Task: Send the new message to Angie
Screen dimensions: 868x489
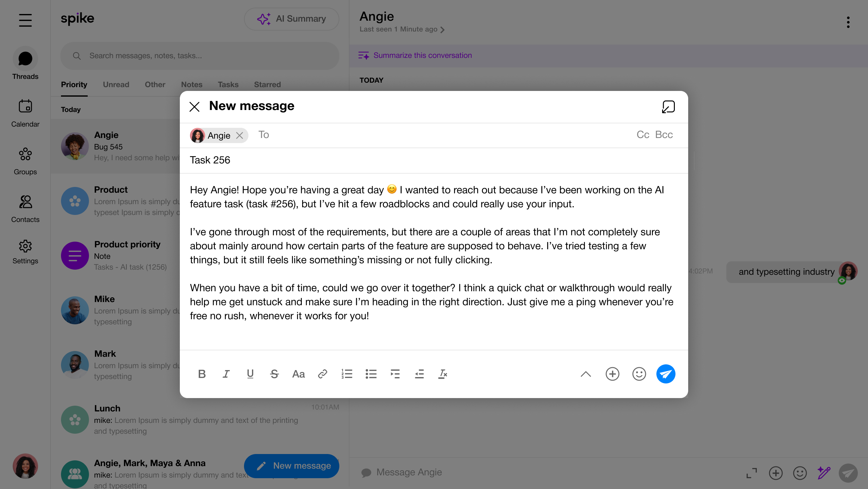Action: pyautogui.click(x=666, y=374)
